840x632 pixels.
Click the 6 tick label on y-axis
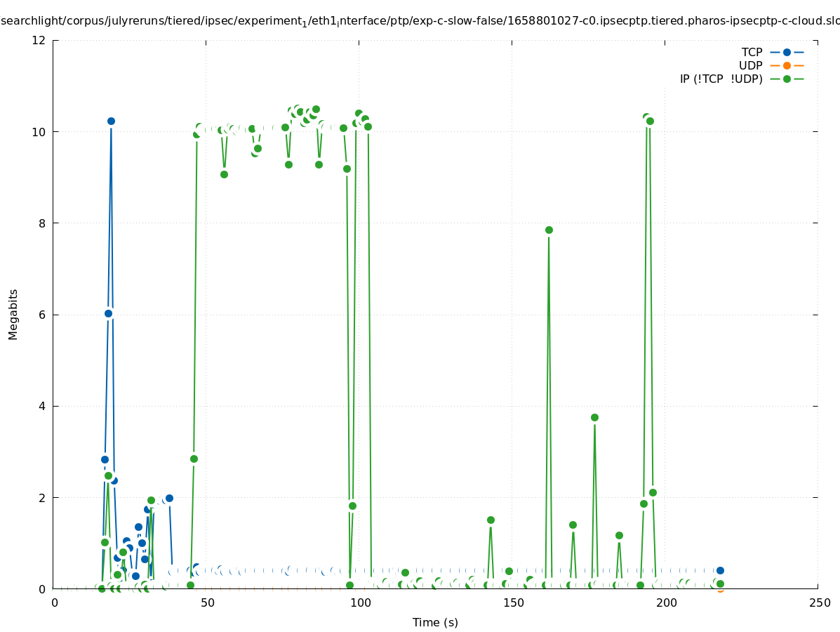click(42, 315)
